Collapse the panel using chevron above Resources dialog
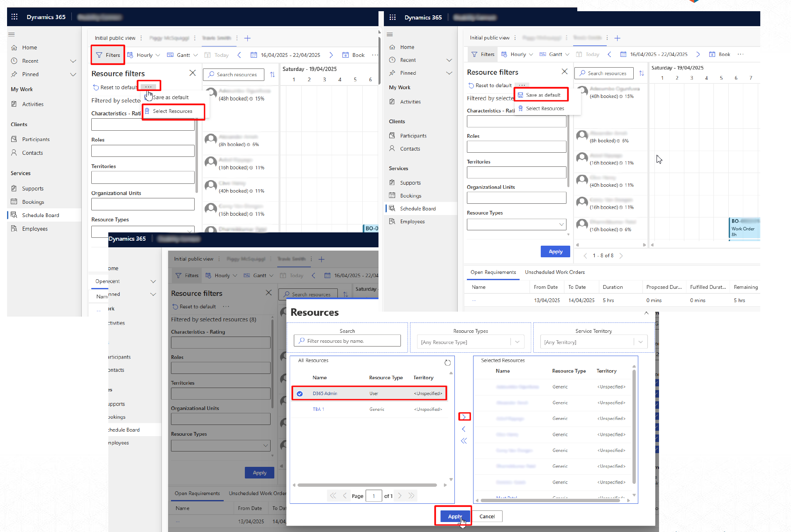The image size is (791, 532). pos(646,313)
